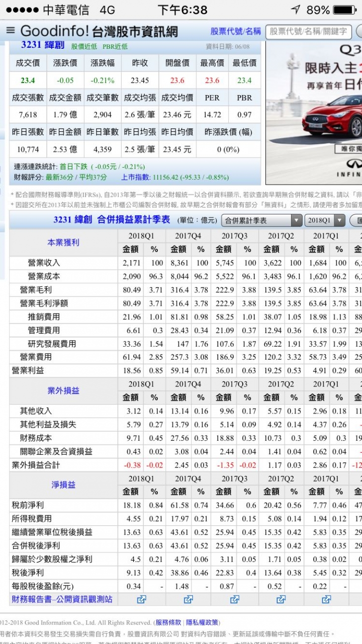Screen dimensions: 362x644
Task: Click the 中華電信 carrier name in status bar
Action: (66, 10)
